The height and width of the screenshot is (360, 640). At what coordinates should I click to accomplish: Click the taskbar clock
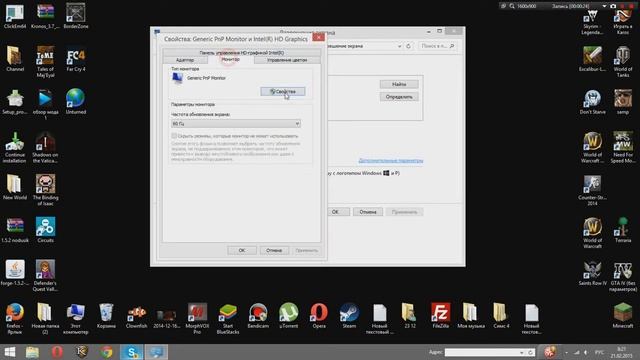click(621, 352)
